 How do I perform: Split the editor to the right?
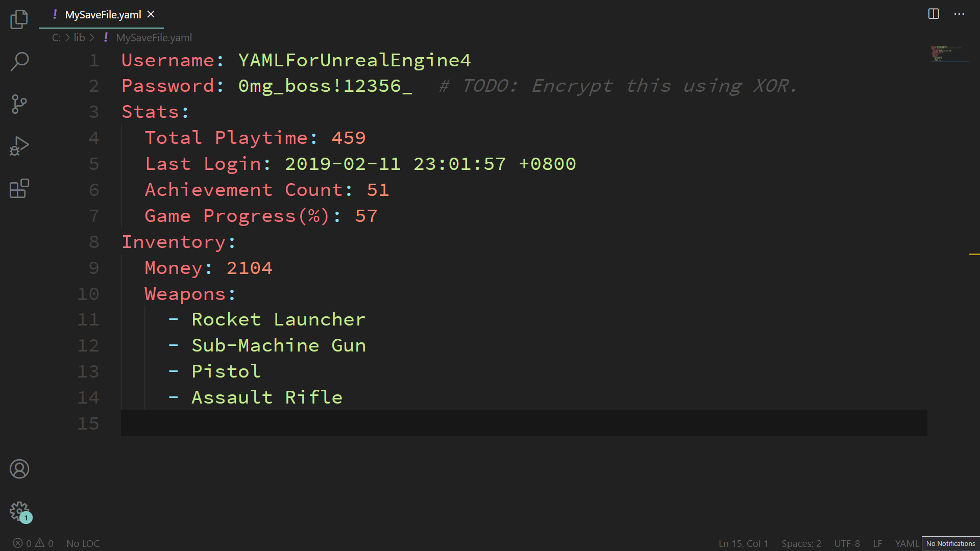934,14
